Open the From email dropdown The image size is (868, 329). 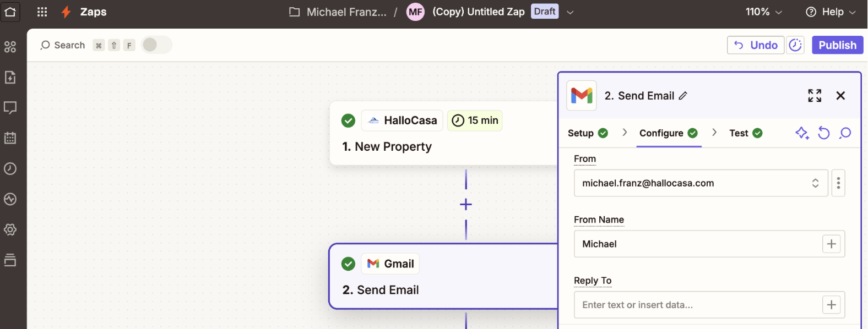pyautogui.click(x=701, y=183)
